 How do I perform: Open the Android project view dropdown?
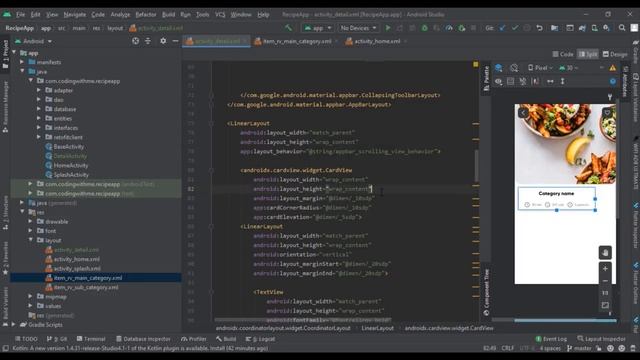(34, 41)
